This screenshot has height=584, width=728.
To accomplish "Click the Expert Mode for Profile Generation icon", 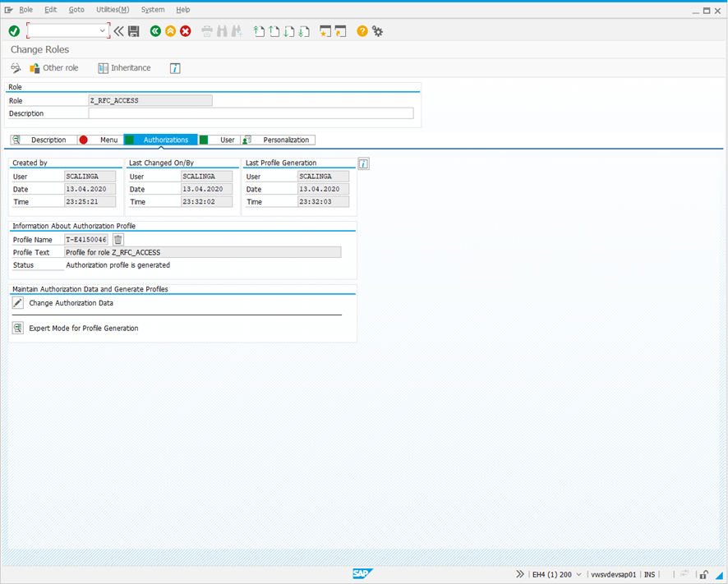I will [18, 328].
